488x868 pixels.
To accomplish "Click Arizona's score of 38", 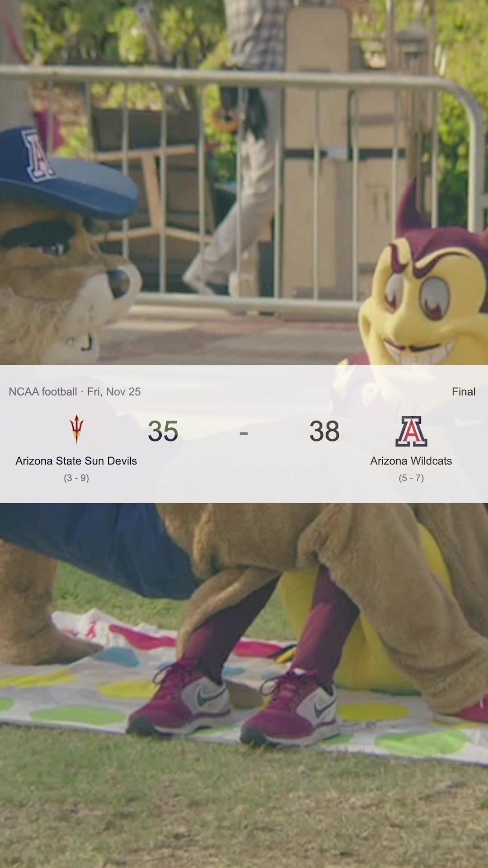I will coord(324,431).
